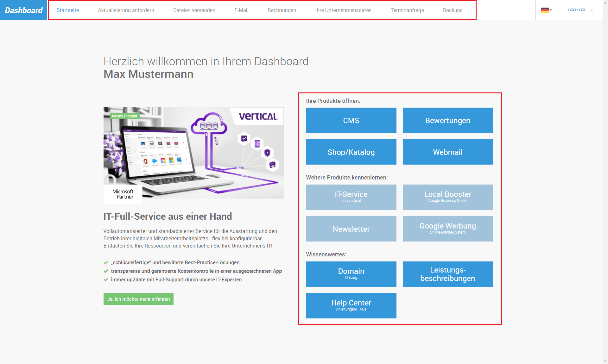This screenshot has width=608, height=364.
Task: Switch to the Startseite tab
Action: tap(68, 10)
